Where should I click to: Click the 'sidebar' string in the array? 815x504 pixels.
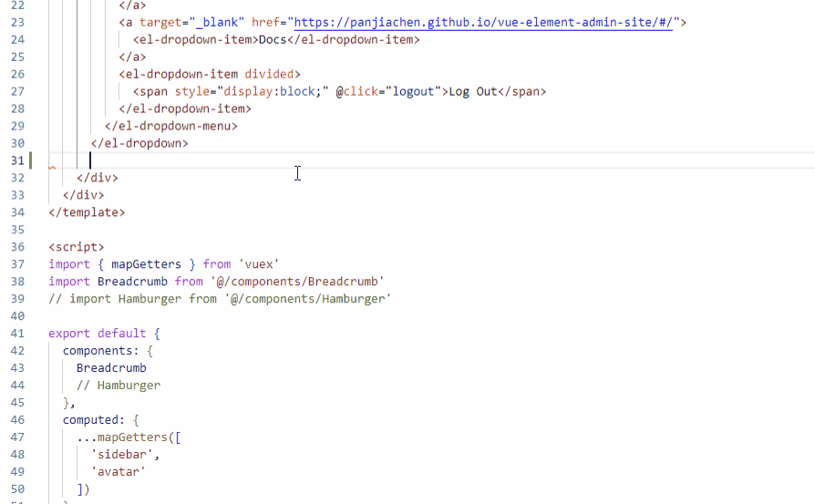coord(125,455)
